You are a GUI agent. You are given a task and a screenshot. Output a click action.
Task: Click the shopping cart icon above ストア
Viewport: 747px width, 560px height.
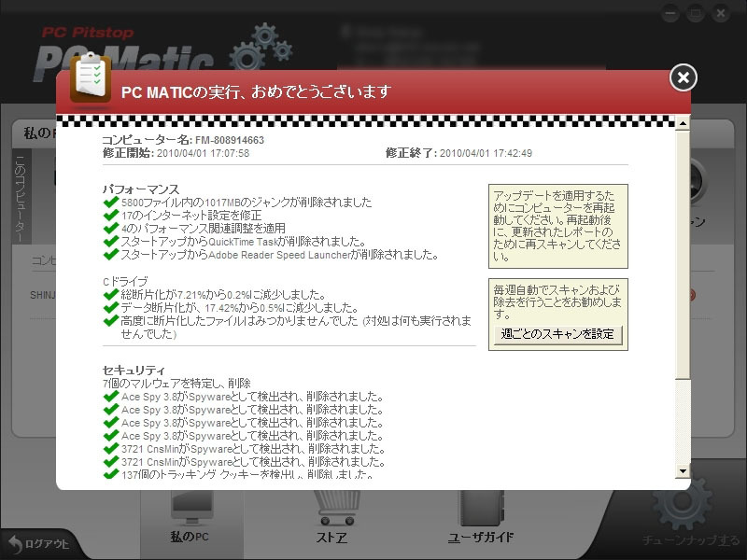coord(336,507)
